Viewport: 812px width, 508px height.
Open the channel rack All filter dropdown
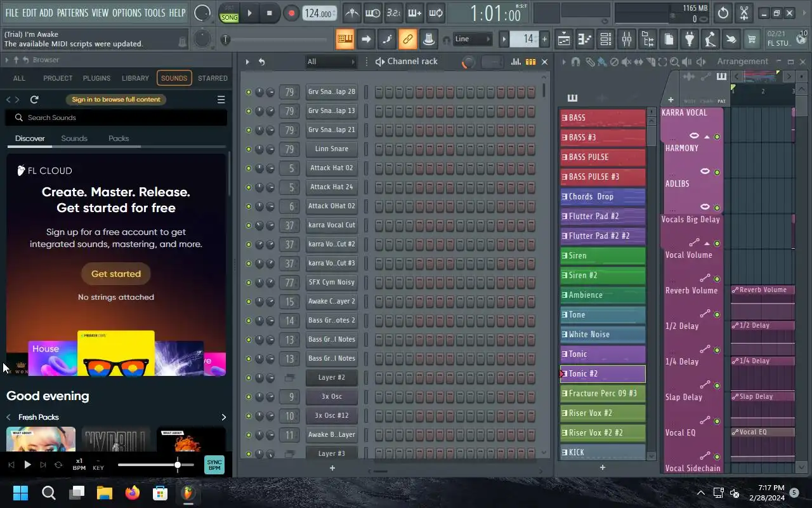[x=331, y=62]
